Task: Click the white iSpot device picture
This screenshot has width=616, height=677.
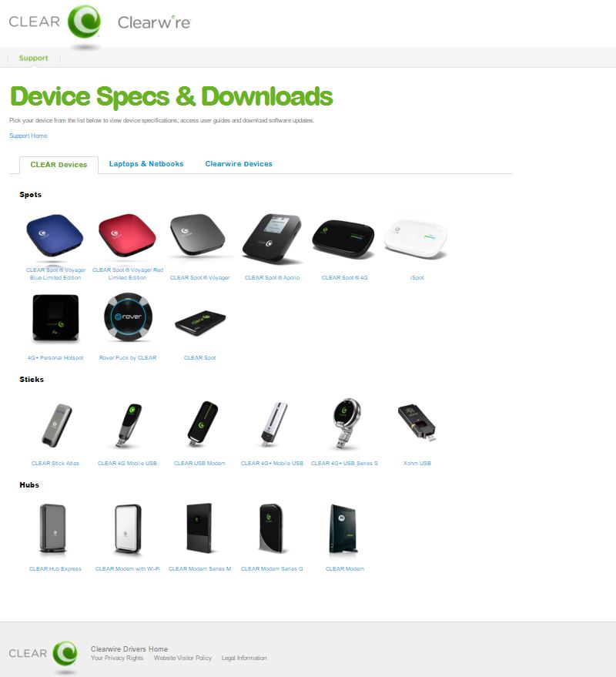Action: [416, 239]
